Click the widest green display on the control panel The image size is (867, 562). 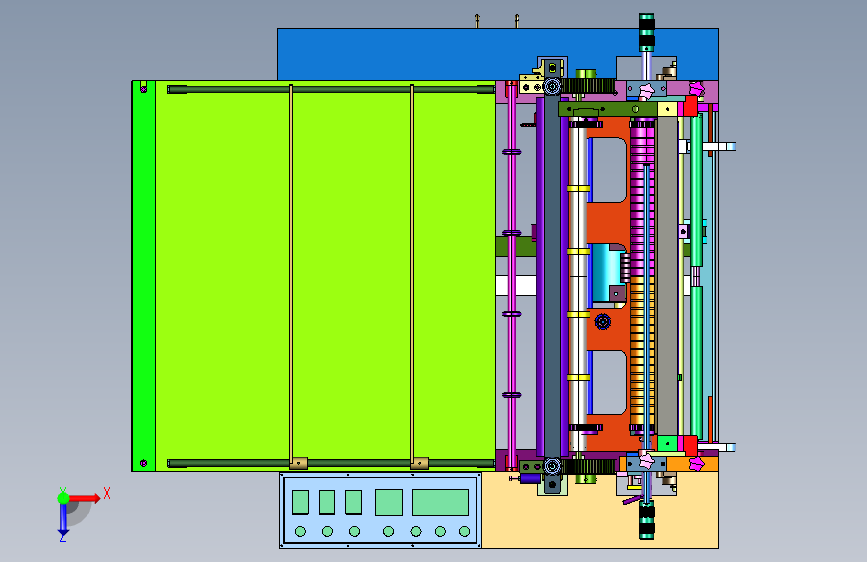coord(440,502)
